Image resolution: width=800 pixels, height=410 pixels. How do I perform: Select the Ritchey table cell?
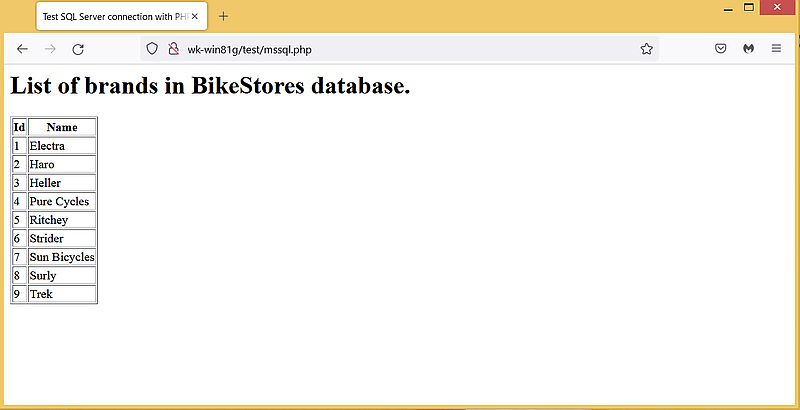(62, 220)
